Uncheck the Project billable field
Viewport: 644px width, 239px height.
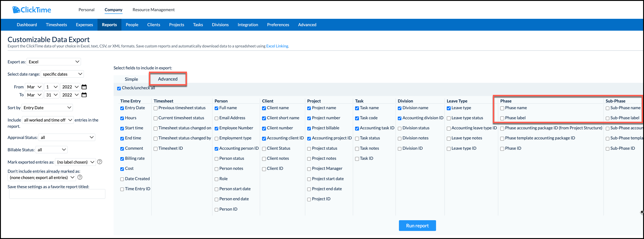pyautogui.click(x=309, y=129)
